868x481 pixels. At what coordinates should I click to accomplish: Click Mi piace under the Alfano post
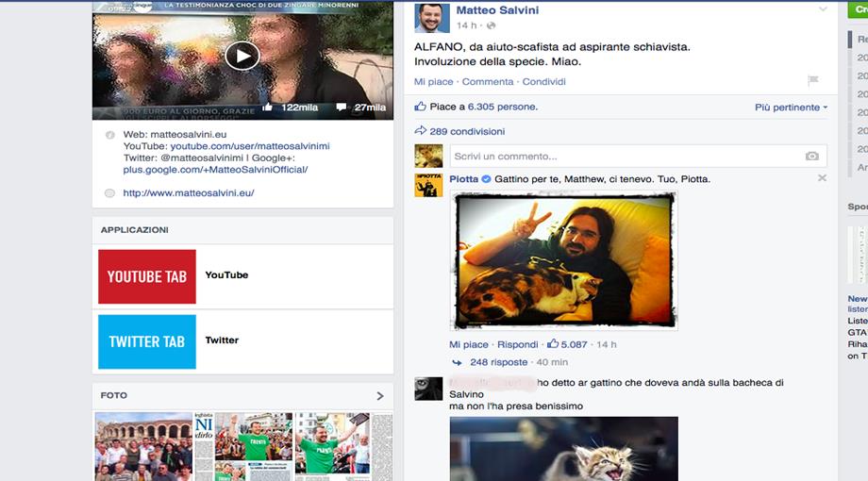[x=433, y=81]
